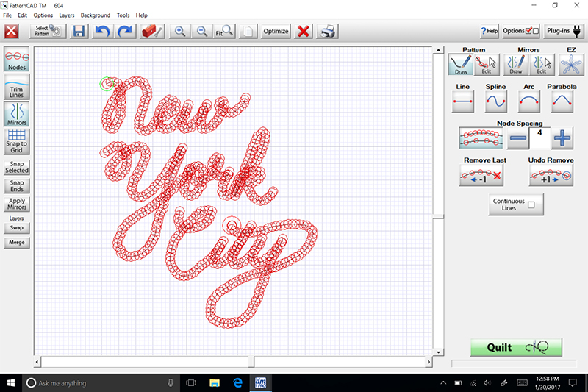Decrease node spacing with minus button
The height and width of the screenshot is (392, 588).
point(517,138)
